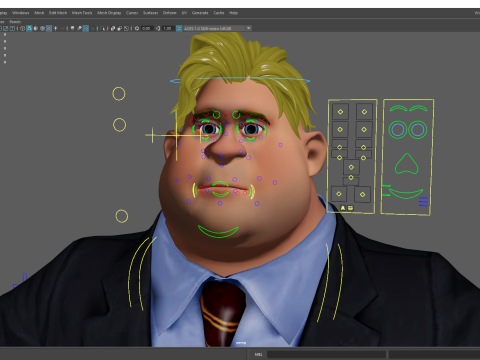Open the Help menu
The height and width of the screenshot is (360, 480).
coord(233,13)
